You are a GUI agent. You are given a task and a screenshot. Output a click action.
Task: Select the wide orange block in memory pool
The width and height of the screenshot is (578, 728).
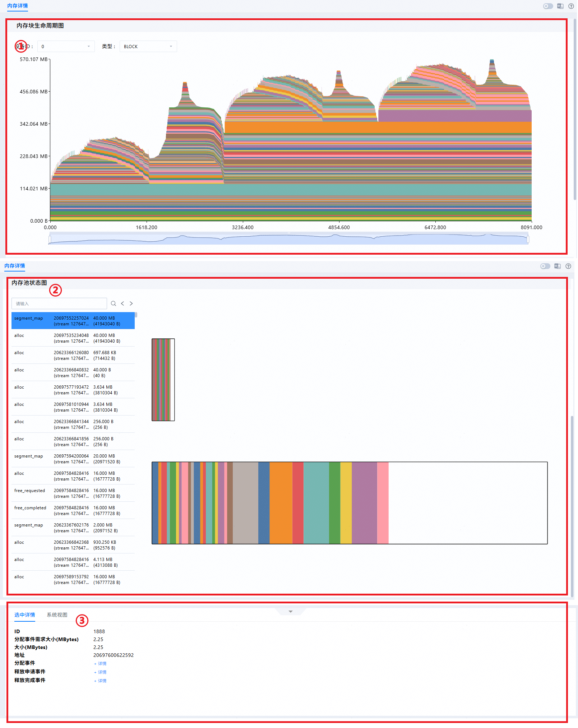click(281, 503)
